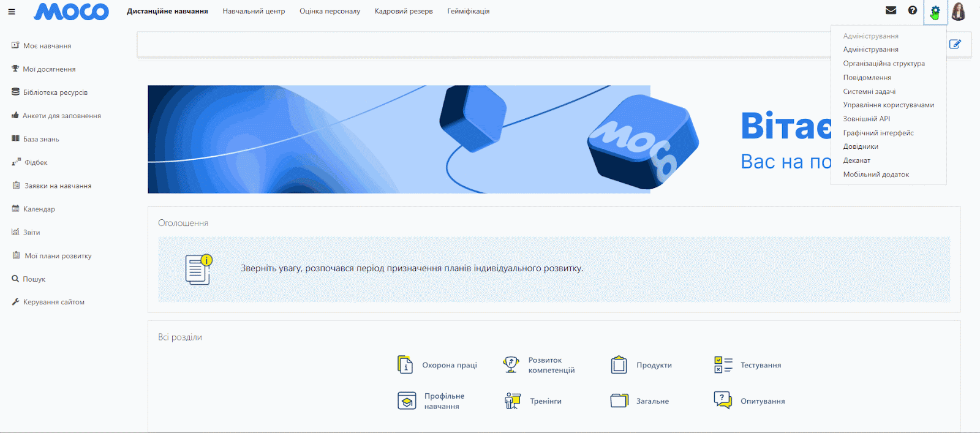
Task: Click the Моє навчання sidebar icon
Action: click(15, 45)
